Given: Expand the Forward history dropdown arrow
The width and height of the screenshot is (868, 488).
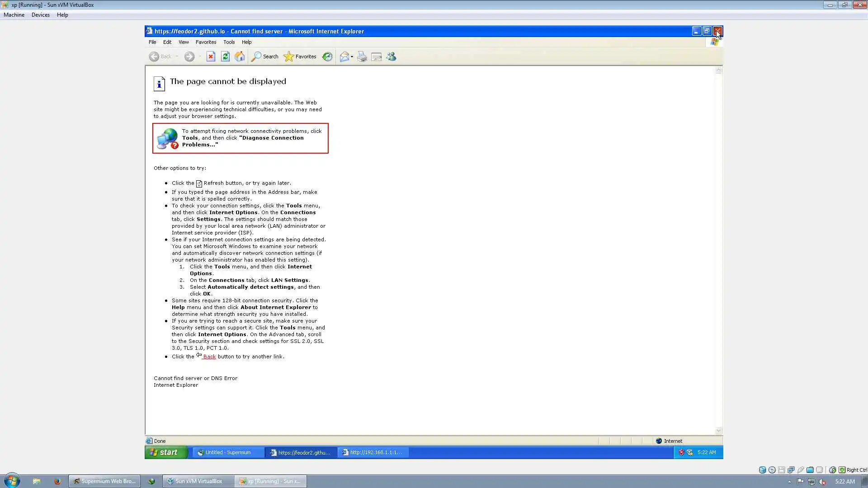Looking at the screenshot, I should [x=200, y=57].
